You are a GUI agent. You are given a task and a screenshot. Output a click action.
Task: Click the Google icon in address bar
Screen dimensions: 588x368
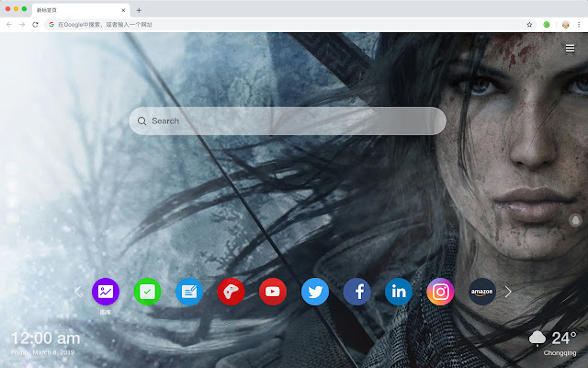tap(51, 25)
